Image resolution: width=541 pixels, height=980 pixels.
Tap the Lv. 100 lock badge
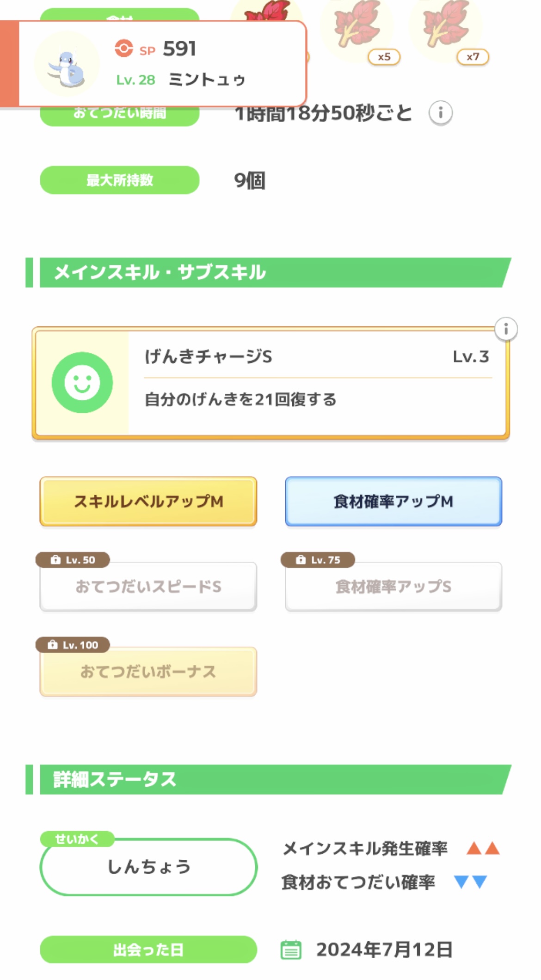[73, 645]
